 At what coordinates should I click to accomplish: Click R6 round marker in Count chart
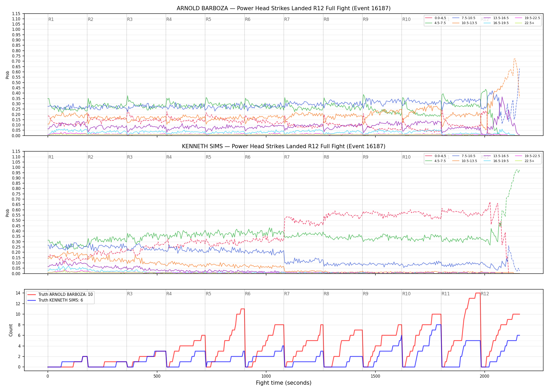248,294
